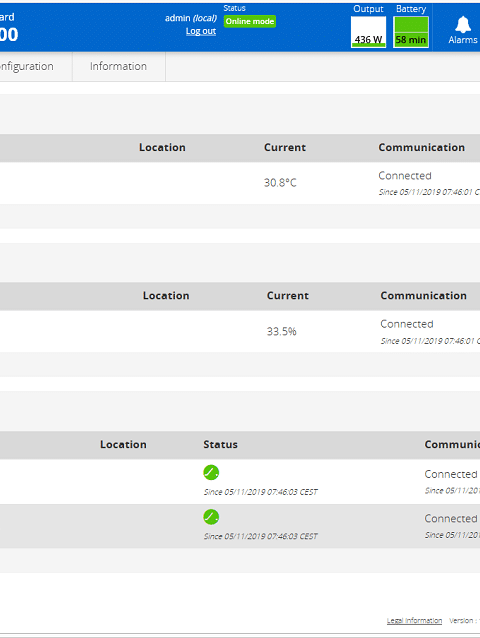
Task: Click the temperature Current column header
Action: tap(285, 147)
